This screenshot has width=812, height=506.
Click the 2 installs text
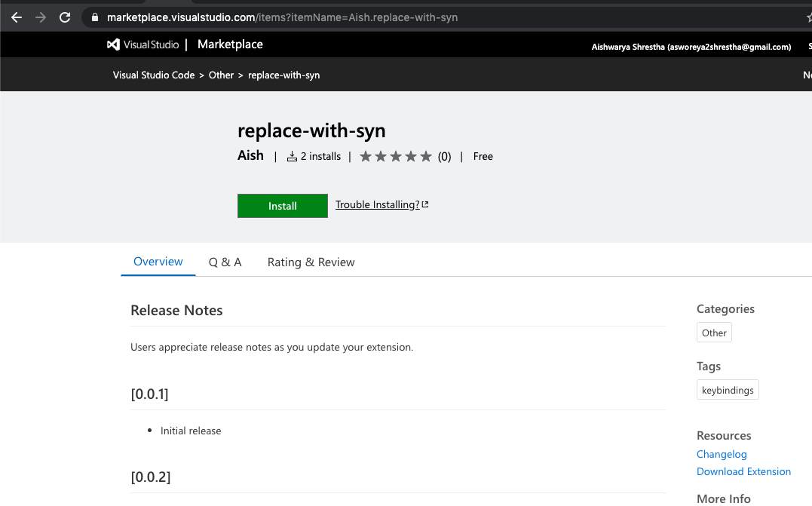(320, 156)
